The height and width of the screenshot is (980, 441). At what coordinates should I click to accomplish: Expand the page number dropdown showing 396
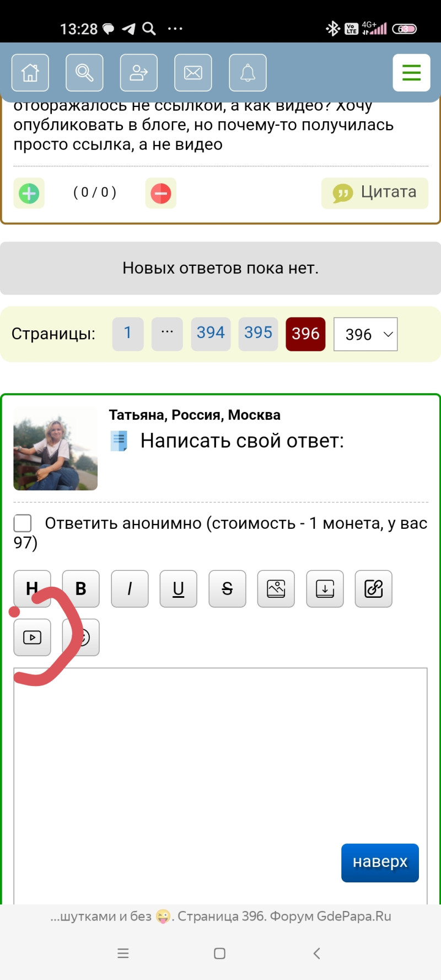pyautogui.click(x=365, y=334)
